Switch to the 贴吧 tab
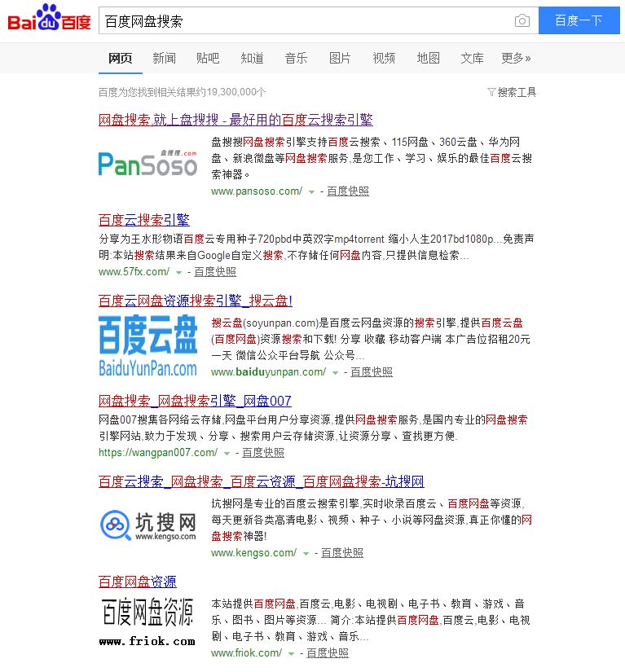The image size is (625, 672). pos(208,58)
